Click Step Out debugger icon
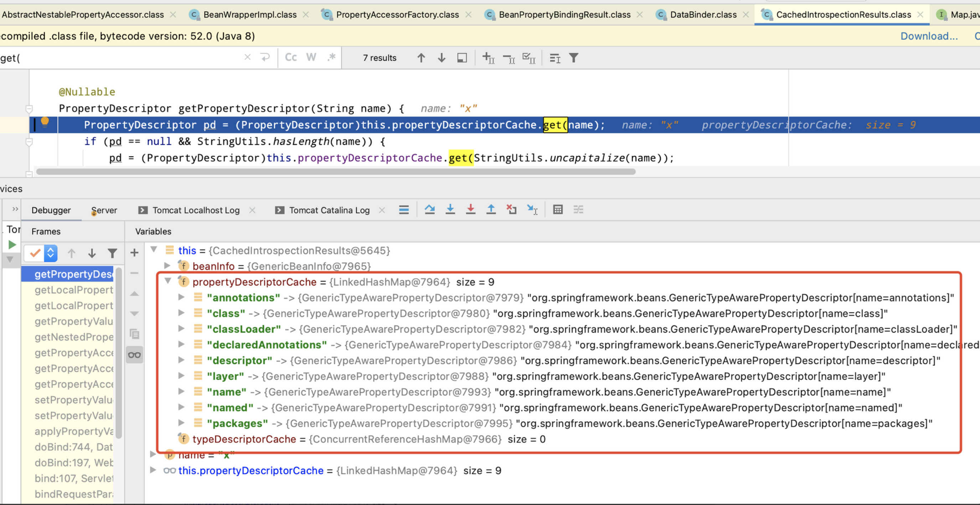This screenshot has height=505, width=980. [491, 209]
